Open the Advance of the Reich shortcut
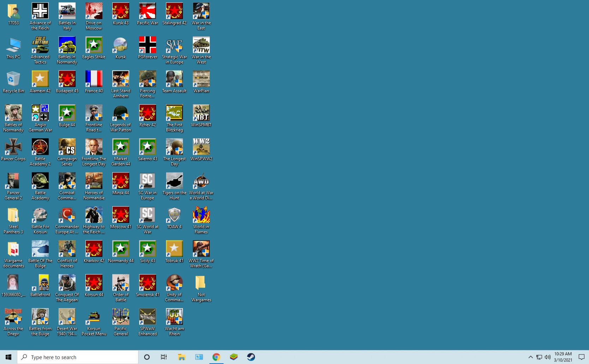 (40, 11)
